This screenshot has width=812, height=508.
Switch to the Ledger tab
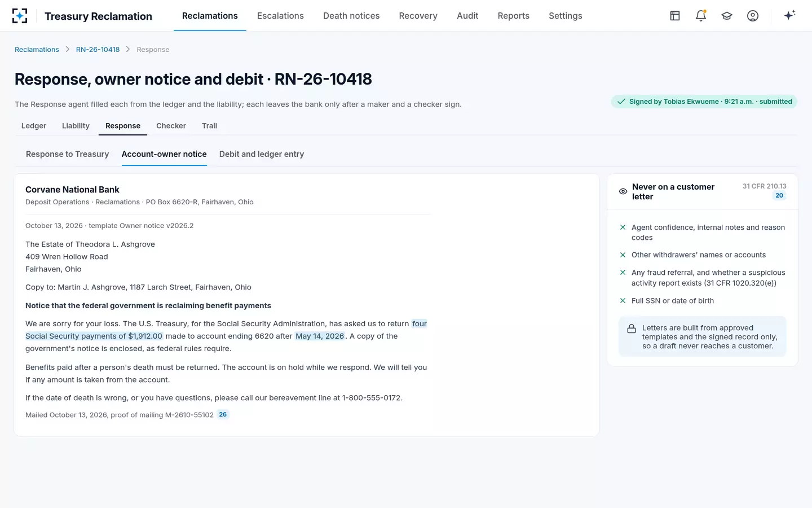pos(34,126)
